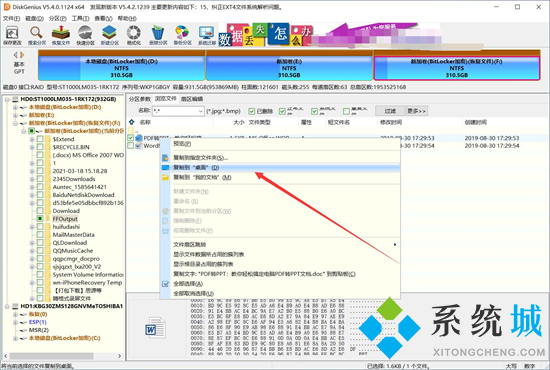The image size is (550, 370).
Task: Toggle the 系统文件 filter checkbox
Action: click(314, 111)
